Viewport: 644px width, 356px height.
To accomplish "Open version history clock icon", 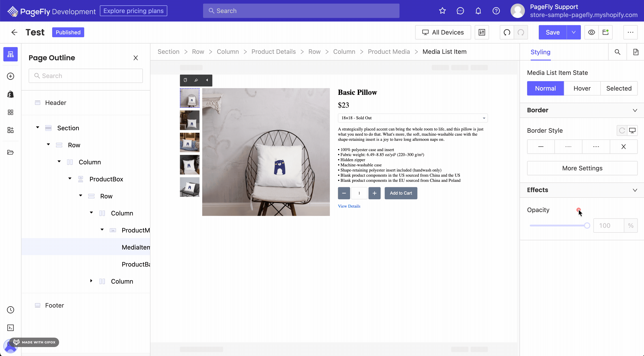I will (x=11, y=310).
